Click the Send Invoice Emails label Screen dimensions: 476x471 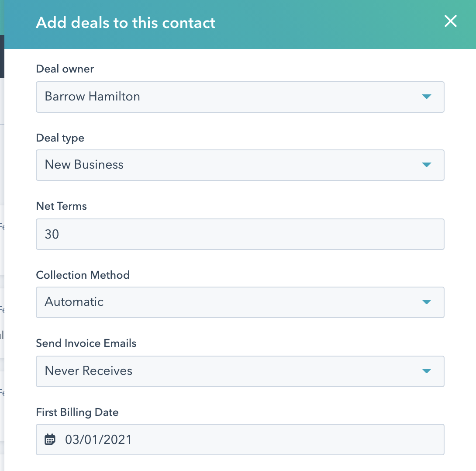(x=86, y=343)
